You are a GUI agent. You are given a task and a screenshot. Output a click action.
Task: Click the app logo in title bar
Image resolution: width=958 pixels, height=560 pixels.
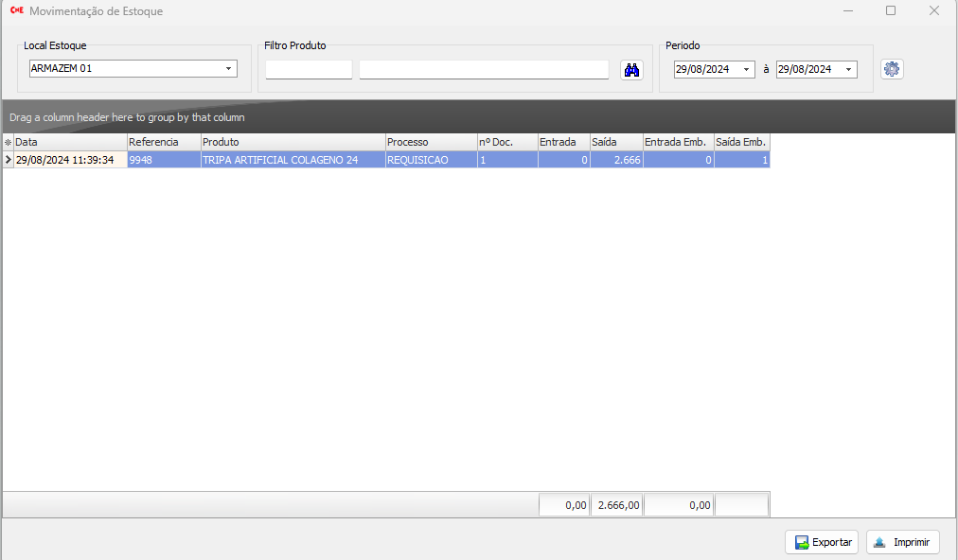[16, 11]
